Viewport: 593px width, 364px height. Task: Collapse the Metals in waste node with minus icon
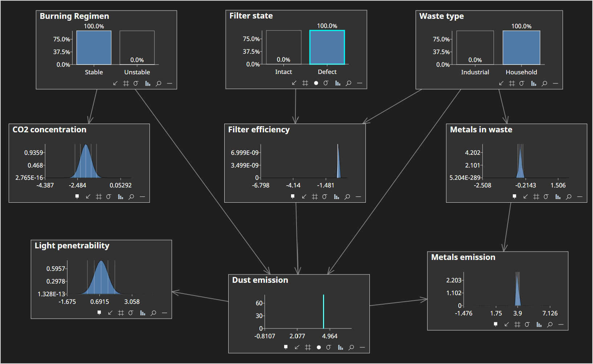[x=580, y=197]
